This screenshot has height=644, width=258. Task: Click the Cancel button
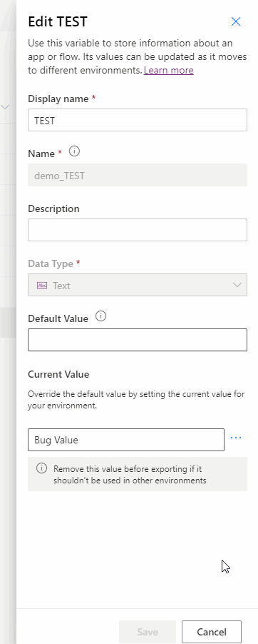(x=212, y=632)
